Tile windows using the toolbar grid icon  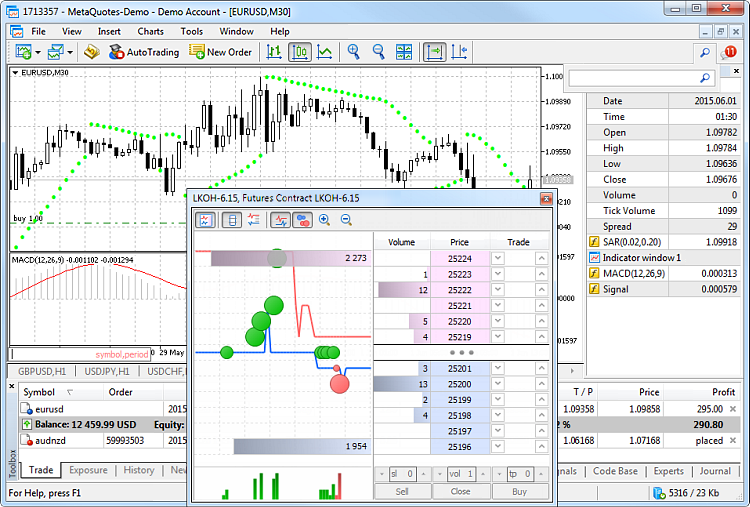404,52
